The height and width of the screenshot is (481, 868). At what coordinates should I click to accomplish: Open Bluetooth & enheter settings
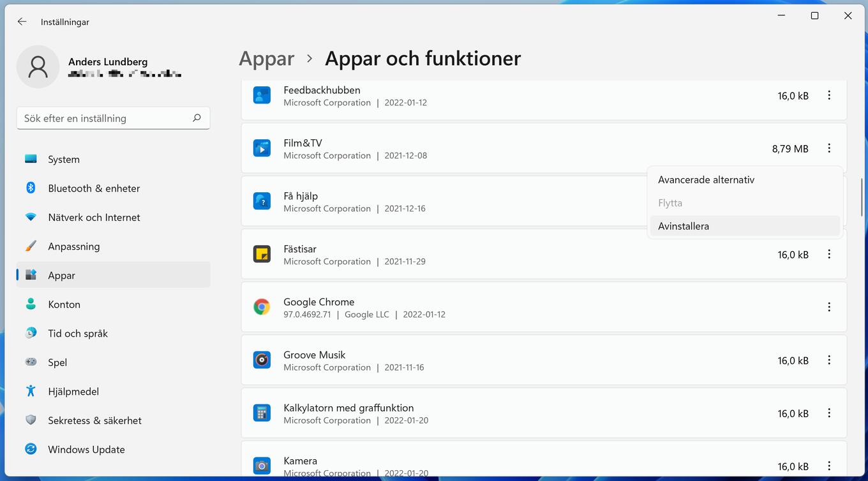tap(113, 188)
